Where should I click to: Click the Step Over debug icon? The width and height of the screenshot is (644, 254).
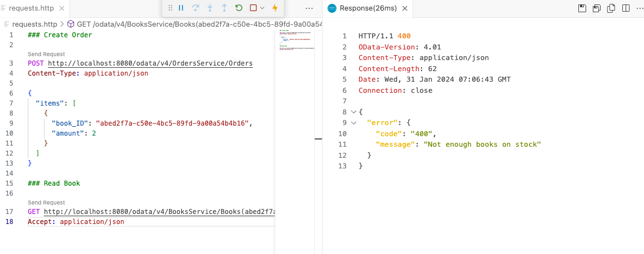[196, 8]
